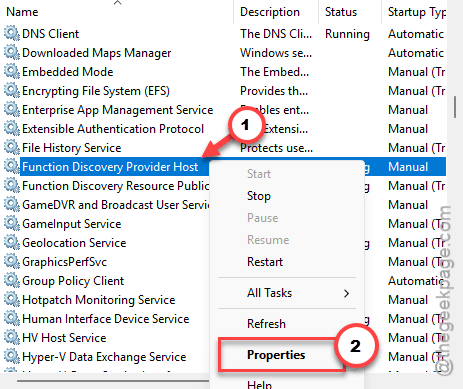
Task: Click the Human Interface Device Service icon
Action: (12, 319)
